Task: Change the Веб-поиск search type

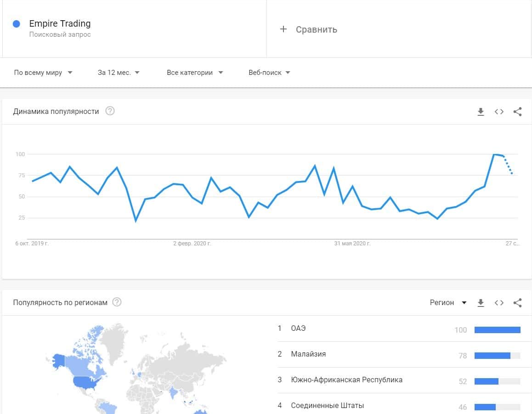Action: [x=269, y=73]
